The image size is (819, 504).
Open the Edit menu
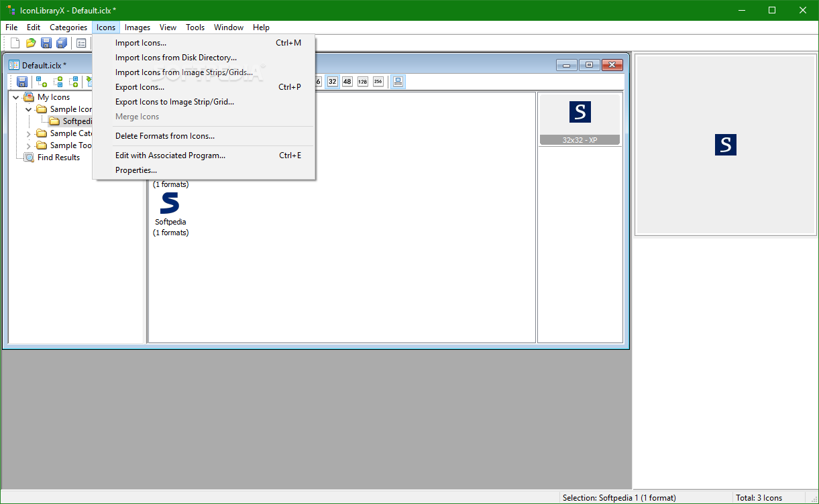(x=34, y=27)
